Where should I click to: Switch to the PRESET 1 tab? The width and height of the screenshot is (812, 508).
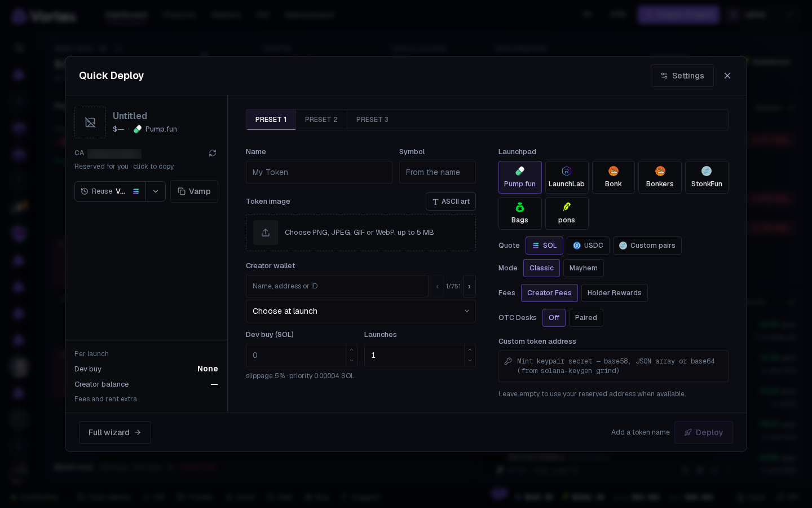[271, 120]
